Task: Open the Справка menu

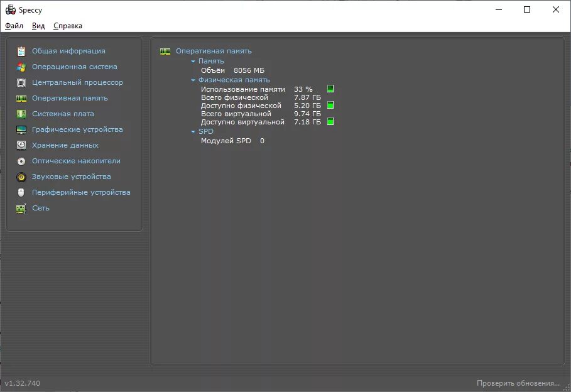Action: (68, 26)
